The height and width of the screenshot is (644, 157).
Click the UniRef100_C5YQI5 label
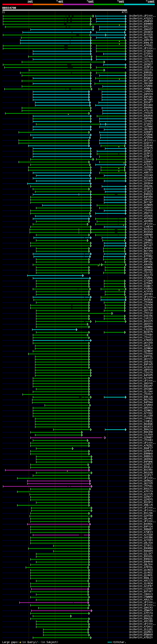point(141,113)
